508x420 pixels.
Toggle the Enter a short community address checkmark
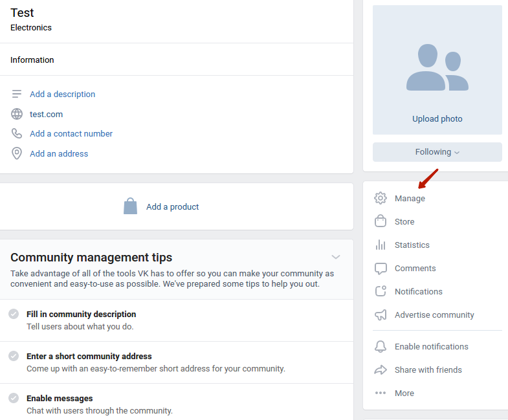[x=14, y=356]
